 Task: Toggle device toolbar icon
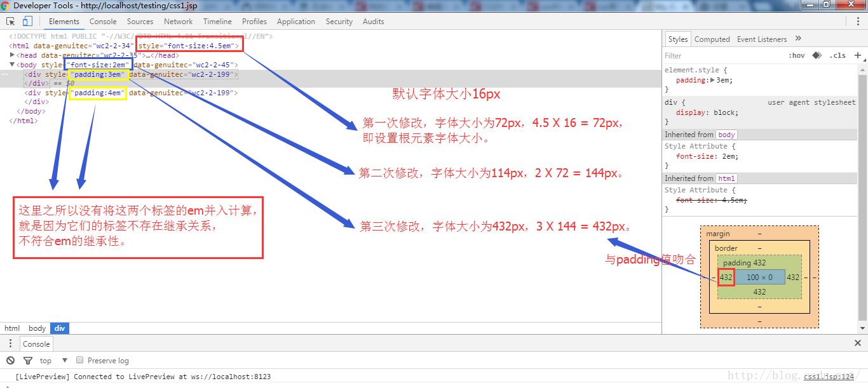pos(28,21)
